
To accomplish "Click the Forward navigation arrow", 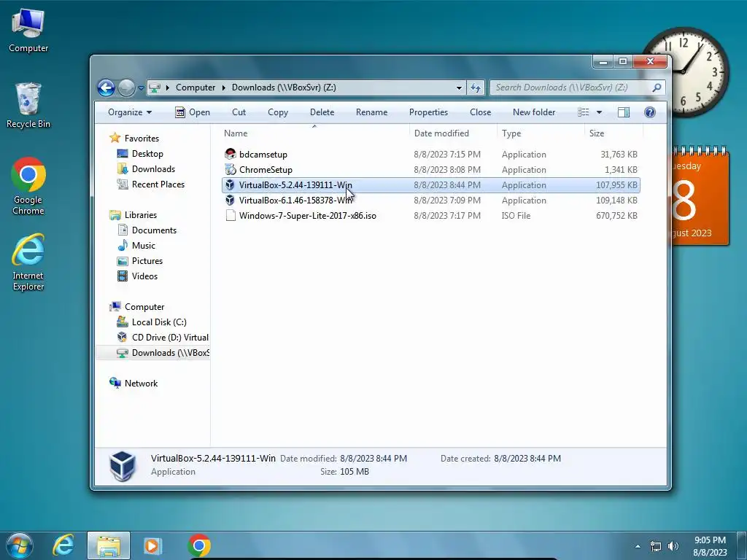I will [x=126, y=87].
